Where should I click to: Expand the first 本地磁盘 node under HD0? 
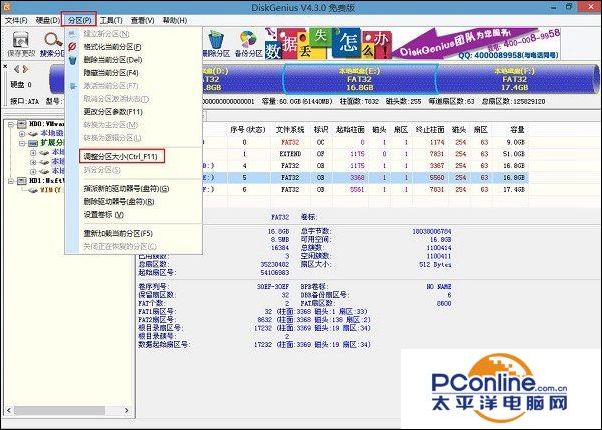click(x=22, y=134)
